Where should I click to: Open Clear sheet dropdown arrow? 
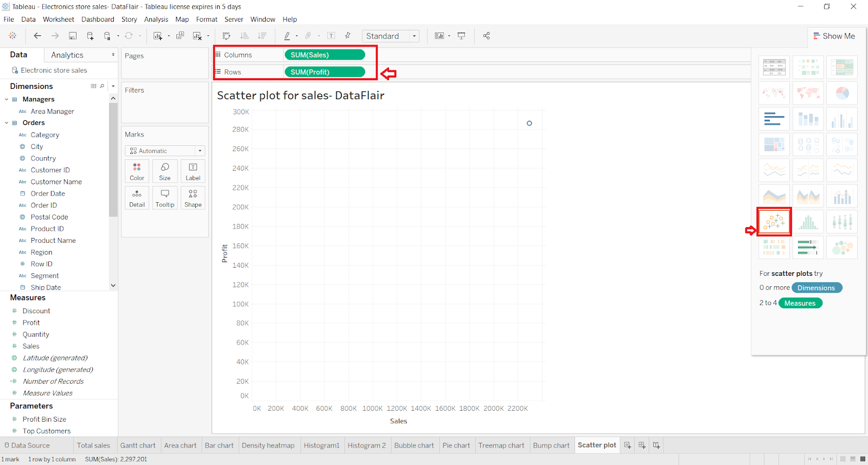click(208, 36)
